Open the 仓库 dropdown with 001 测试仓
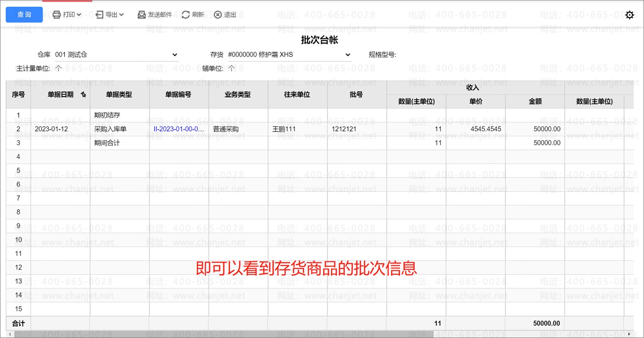The image size is (644, 338). click(116, 55)
